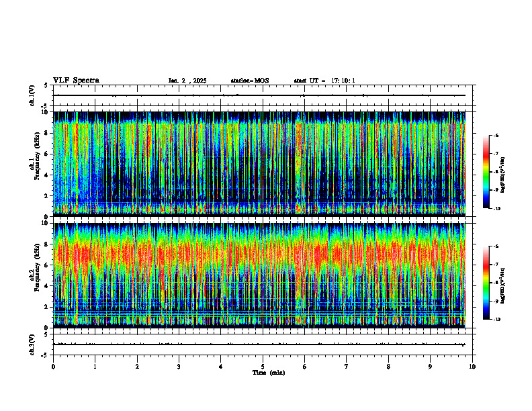This screenshot has width=532, height=411.
Task: Click the ch.3 voltage waveform trace
Action: [259, 345]
